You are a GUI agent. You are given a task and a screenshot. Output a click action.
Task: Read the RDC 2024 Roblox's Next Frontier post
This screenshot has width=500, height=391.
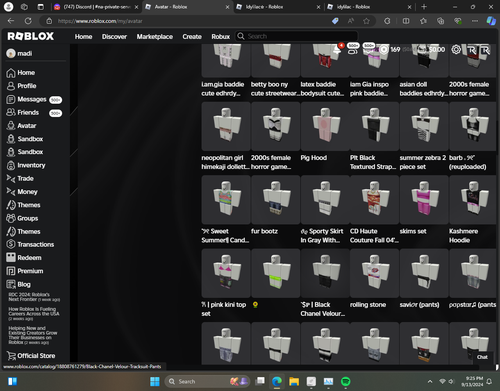pos(34,297)
